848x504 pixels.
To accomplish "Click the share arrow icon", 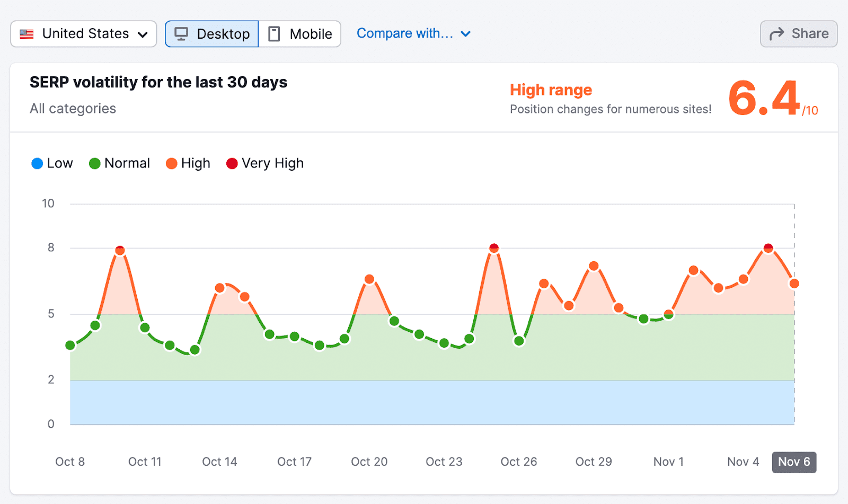I will pyautogui.click(x=777, y=33).
